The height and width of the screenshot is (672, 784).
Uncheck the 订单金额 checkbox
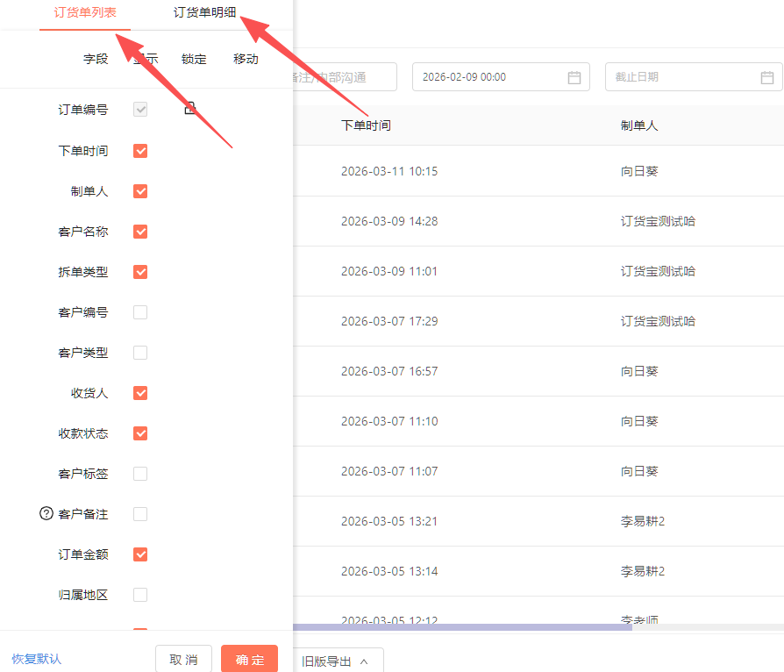pyautogui.click(x=140, y=554)
